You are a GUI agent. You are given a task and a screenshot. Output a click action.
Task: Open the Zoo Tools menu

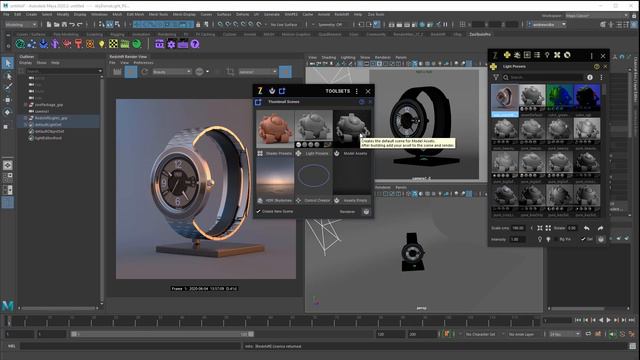point(376,14)
